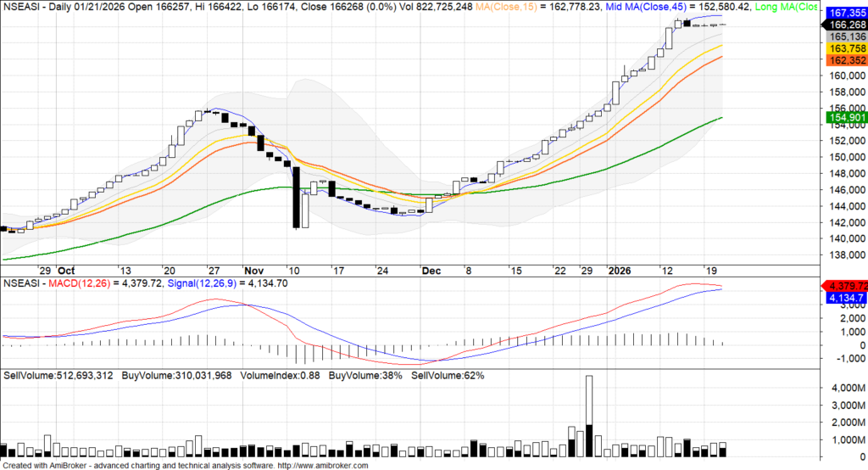Screen dimensions: 868x470
Task: Select the 2026 year label on date axis
Action: 620,271
